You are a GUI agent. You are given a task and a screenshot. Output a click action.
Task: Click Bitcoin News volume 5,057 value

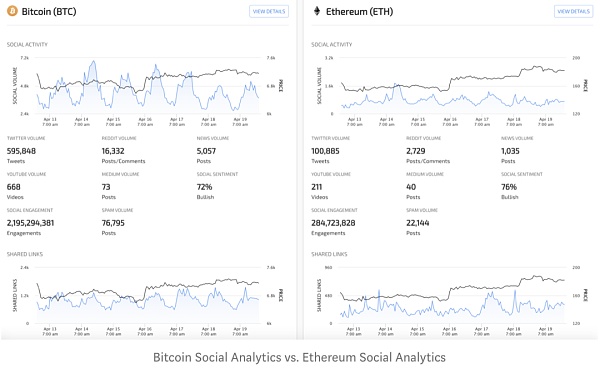206,151
